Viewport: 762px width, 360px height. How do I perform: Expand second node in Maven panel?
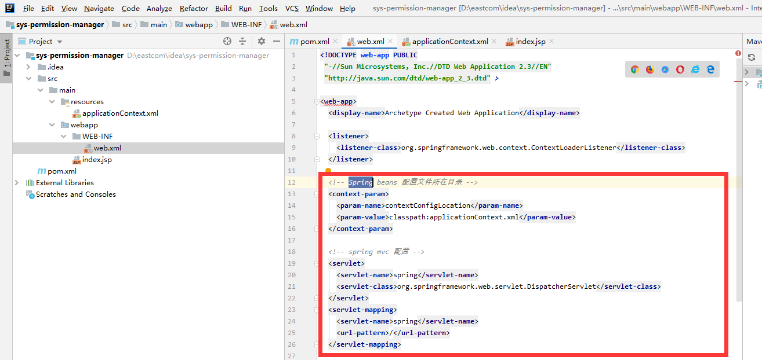[x=747, y=84]
